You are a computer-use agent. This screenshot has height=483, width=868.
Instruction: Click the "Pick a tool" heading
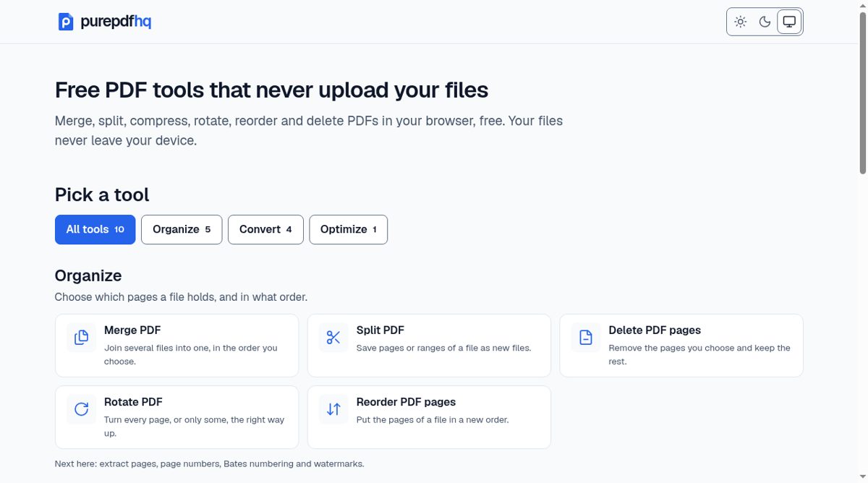(x=102, y=195)
